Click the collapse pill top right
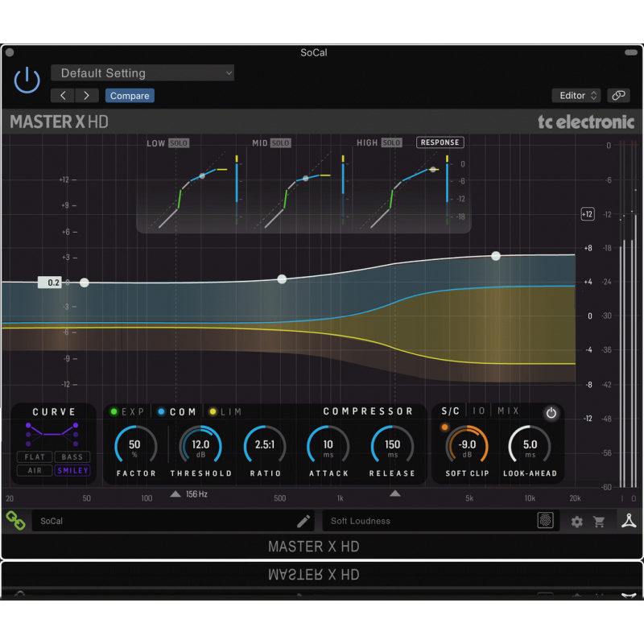The width and height of the screenshot is (644, 644). tap(630, 52)
